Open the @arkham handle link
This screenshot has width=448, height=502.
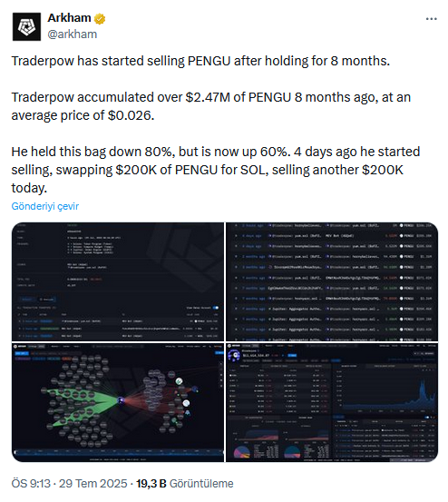click(73, 34)
